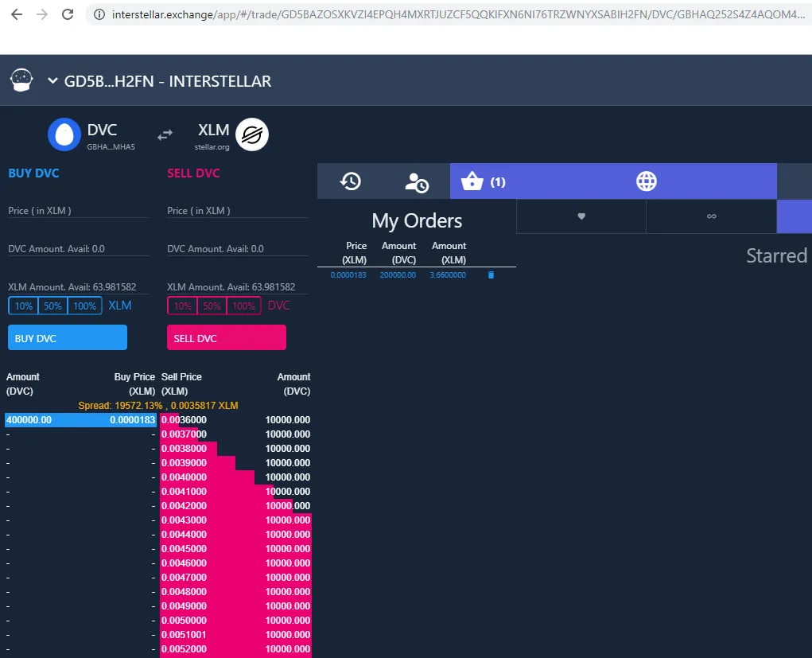This screenshot has height=658, width=812.
Task: Click the Interstellar astronaut logo
Action: coord(21,81)
